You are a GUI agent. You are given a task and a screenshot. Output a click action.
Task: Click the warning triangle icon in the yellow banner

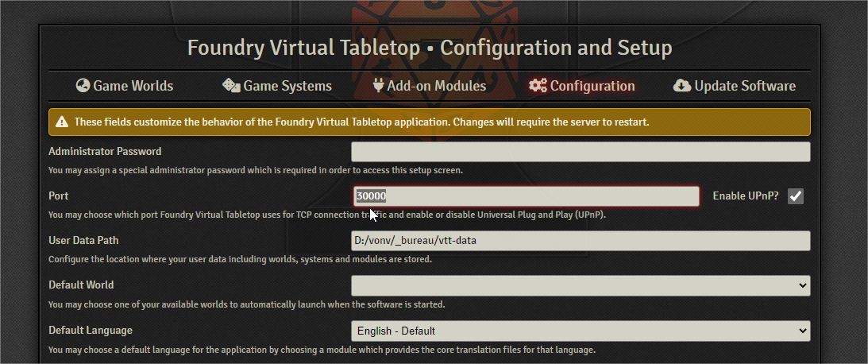pyautogui.click(x=61, y=122)
